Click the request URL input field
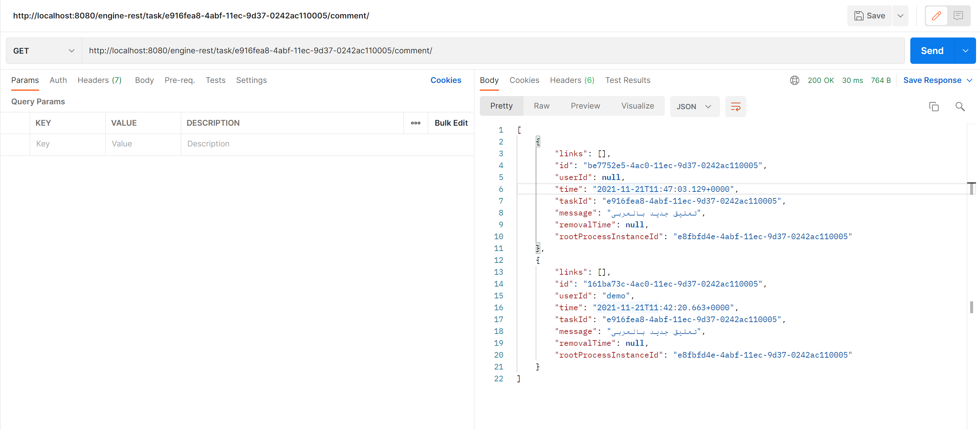Image resolution: width=980 pixels, height=430 pixels. coord(493,51)
